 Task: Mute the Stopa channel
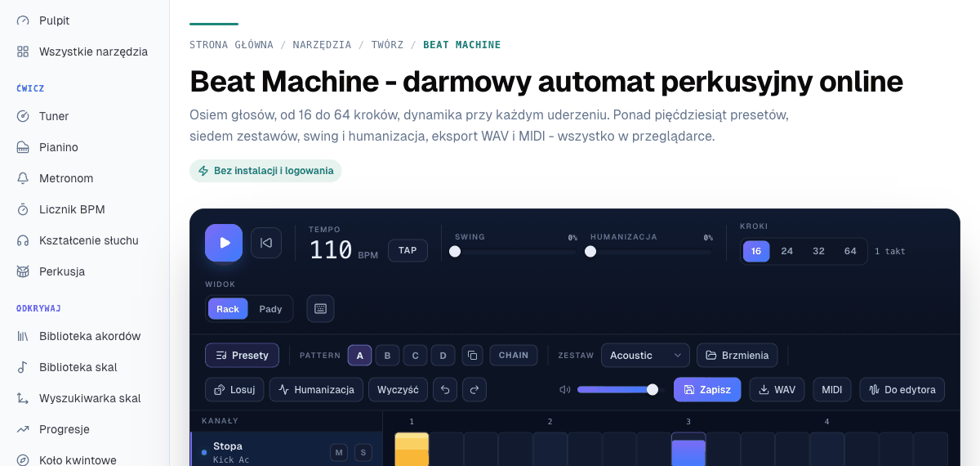[x=338, y=452]
